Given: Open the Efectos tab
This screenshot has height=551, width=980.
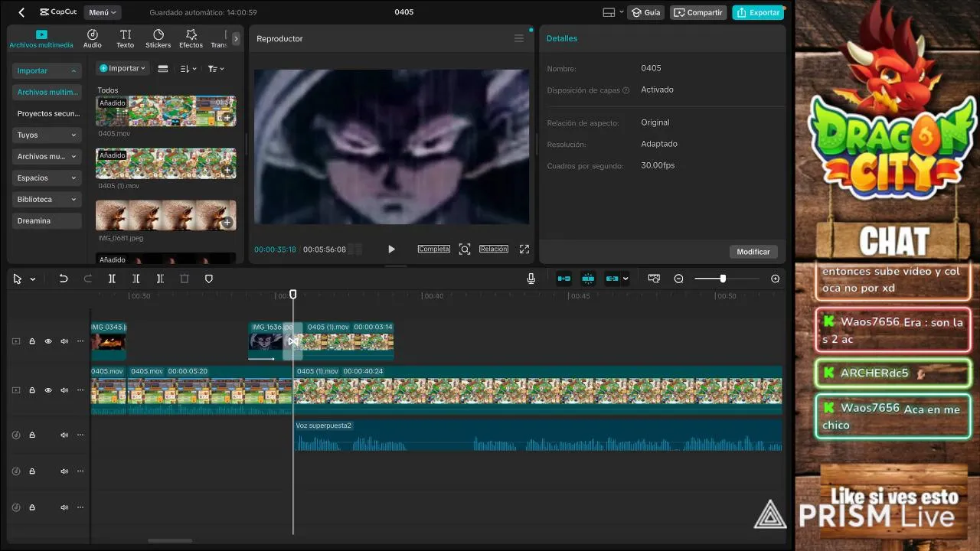Looking at the screenshot, I should coord(191,39).
